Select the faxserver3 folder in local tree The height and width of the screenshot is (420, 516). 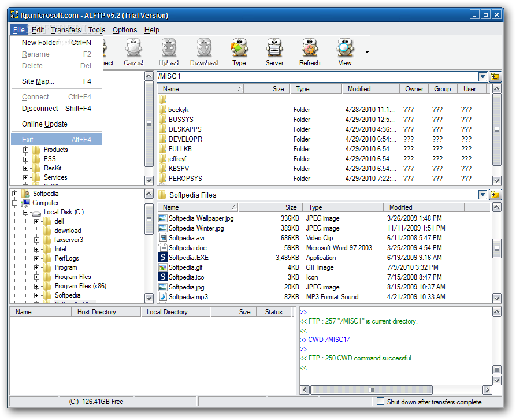coord(69,240)
